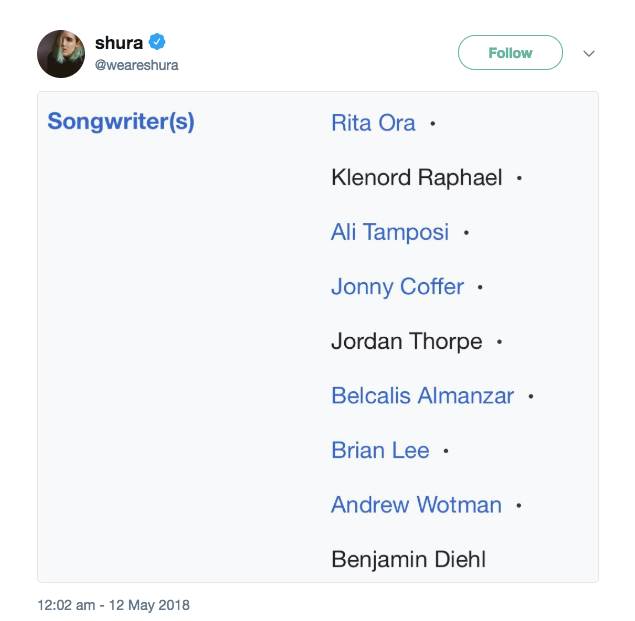Open the Belcalis Almanzar link

pyautogui.click(x=422, y=396)
